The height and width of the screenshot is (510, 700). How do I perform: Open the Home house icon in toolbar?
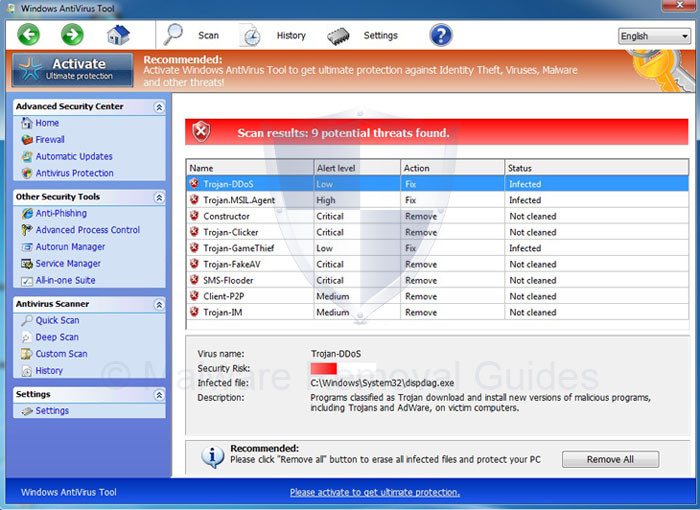click(118, 35)
